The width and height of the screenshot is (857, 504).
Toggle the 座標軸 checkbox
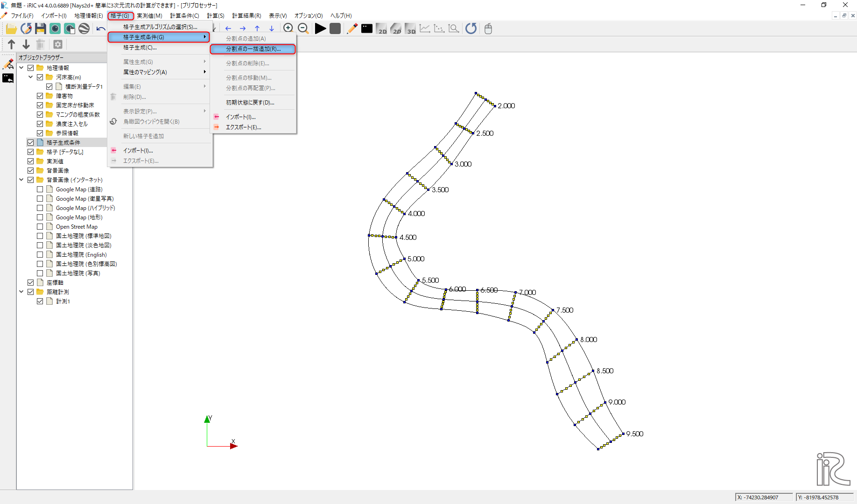click(x=31, y=283)
